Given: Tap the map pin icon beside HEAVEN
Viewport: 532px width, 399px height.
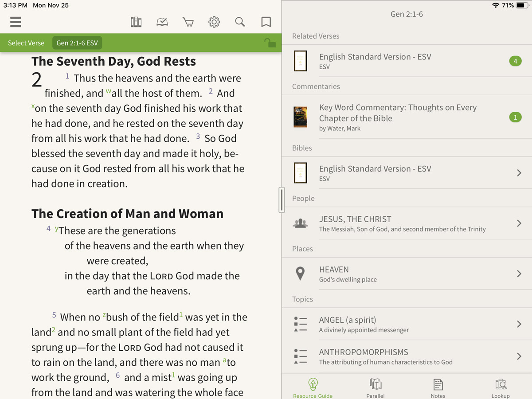Looking at the screenshot, I should point(300,274).
